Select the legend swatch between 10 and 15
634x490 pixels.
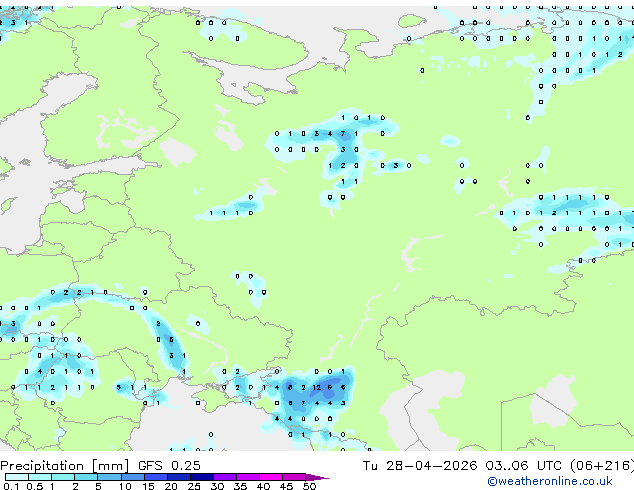pyautogui.click(x=132, y=477)
